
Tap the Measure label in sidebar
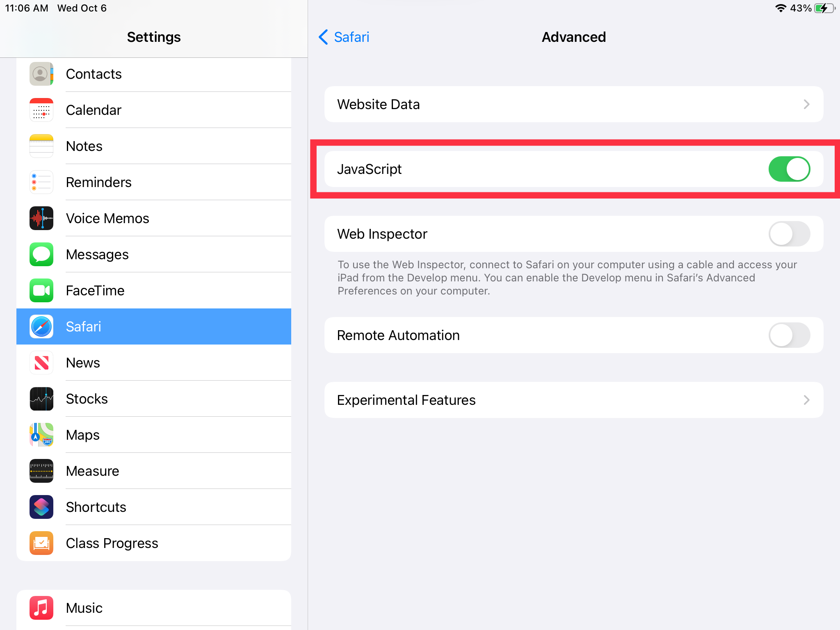pos(93,471)
